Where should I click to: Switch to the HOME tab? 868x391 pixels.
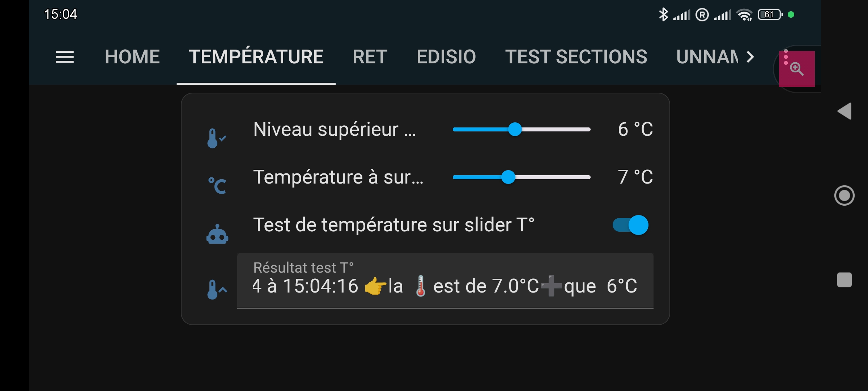[x=132, y=57]
